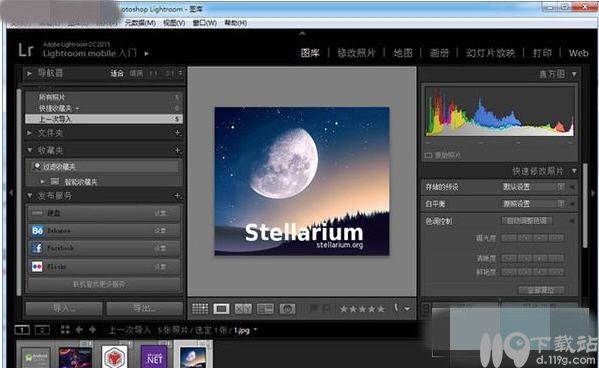The width and height of the screenshot is (599, 368).
Task: Open the Web module
Action: pos(578,53)
